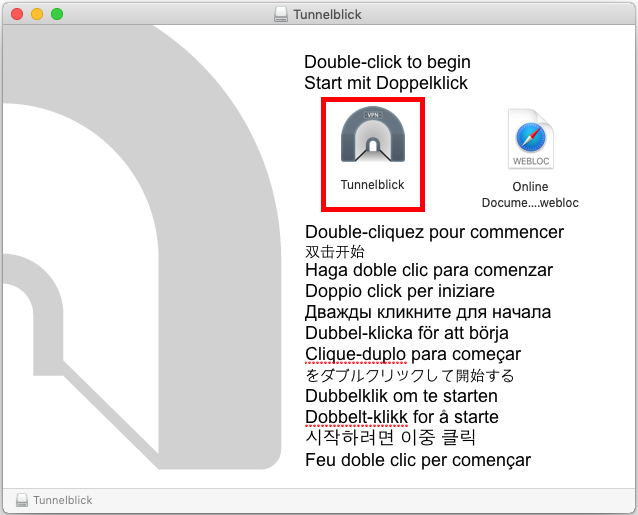Image resolution: width=638 pixels, height=515 pixels.
Task: Click the Japanese "をダブルクリックして開始する" line
Action: [x=410, y=375]
